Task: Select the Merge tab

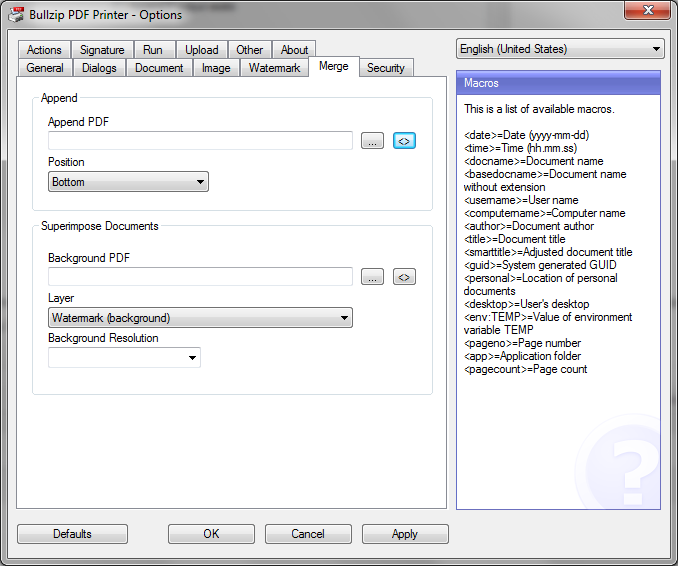Action: [334, 66]
